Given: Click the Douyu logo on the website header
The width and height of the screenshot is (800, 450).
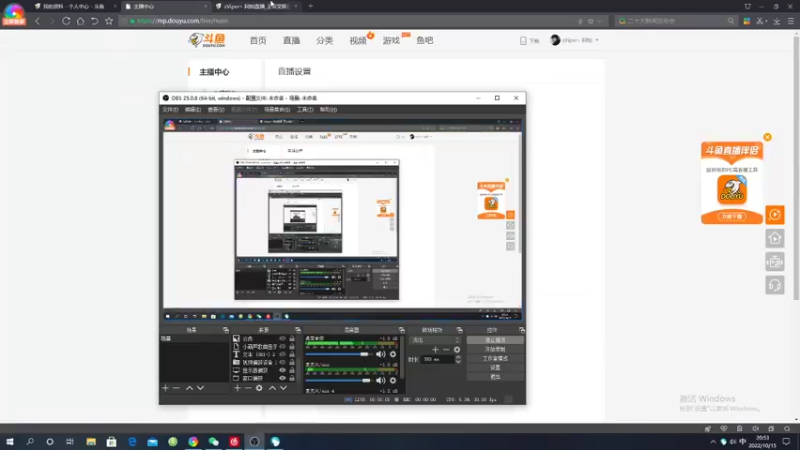Looking at the screenshot, I should point(207,40).
